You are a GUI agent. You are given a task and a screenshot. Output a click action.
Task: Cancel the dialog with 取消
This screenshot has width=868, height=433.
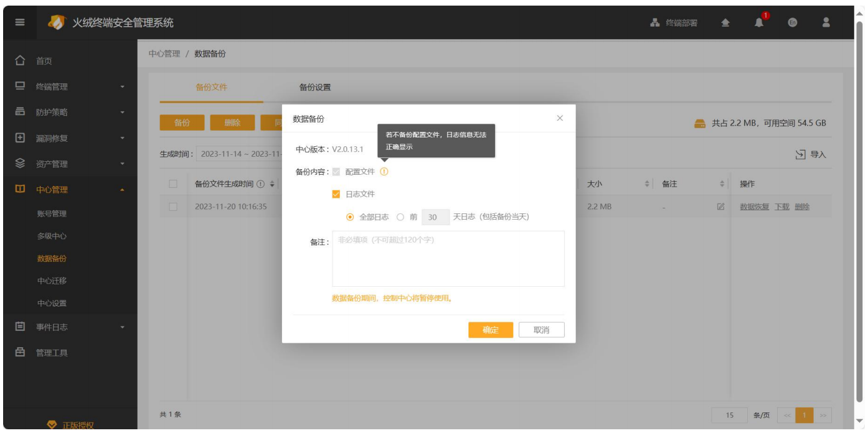[542, 330]
